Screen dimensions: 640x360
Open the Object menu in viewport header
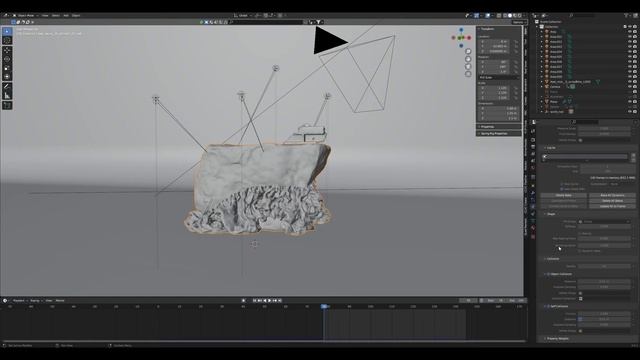point(76,16)
